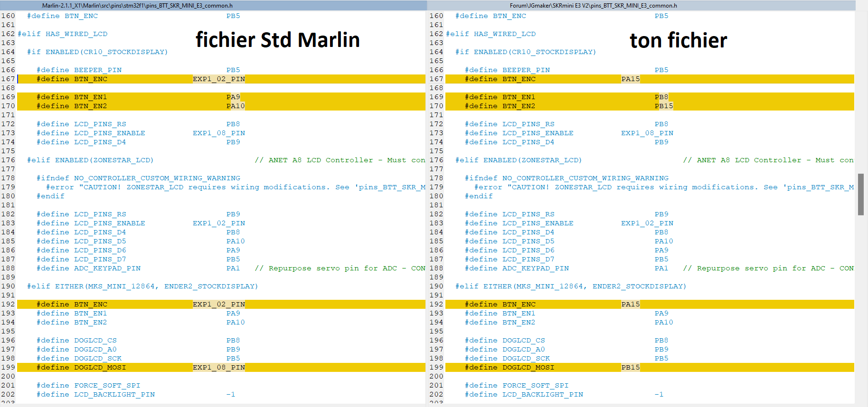This screenshot has height=407, width=868.
Task: Click BTN_ENC on line 160, JGmaker pane
Action: [x=509, y=16]
